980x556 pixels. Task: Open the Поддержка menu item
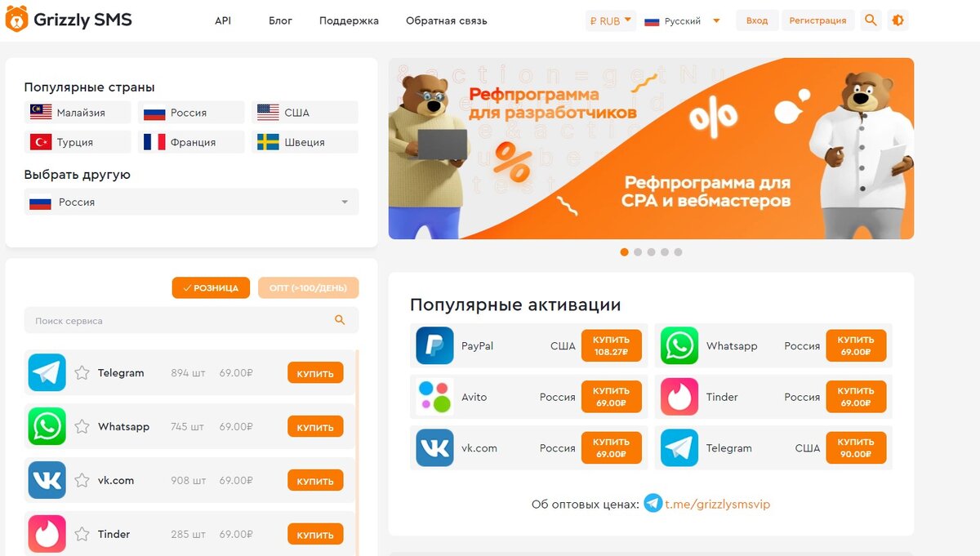tap(349, 20)
